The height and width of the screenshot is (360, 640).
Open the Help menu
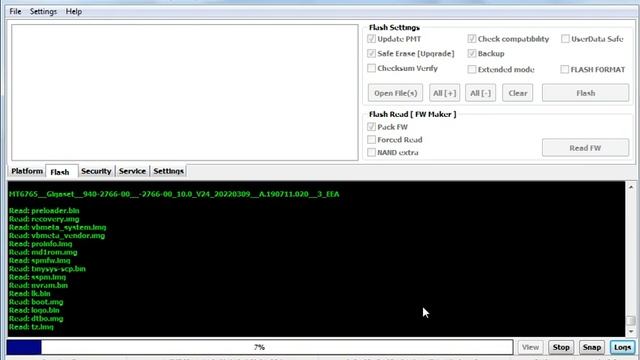74,11
